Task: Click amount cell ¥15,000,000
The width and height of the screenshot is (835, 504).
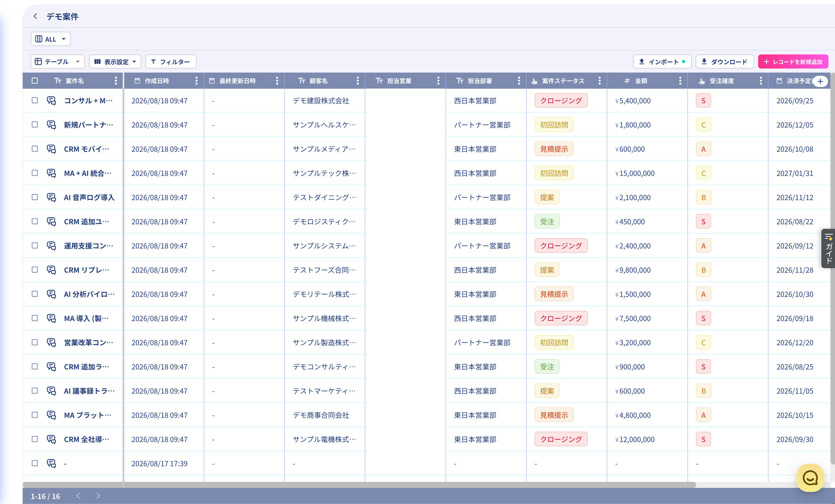Action: (635, 173)
